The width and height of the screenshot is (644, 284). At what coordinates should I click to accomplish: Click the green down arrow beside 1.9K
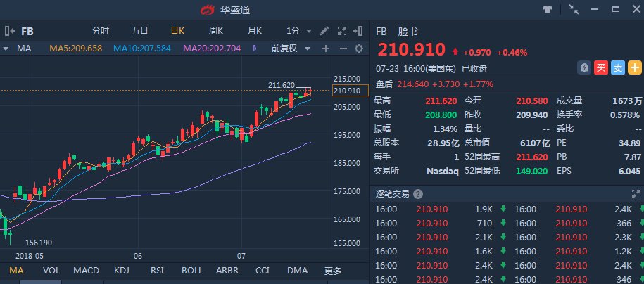pyautogui.click(x=503, y=209)
